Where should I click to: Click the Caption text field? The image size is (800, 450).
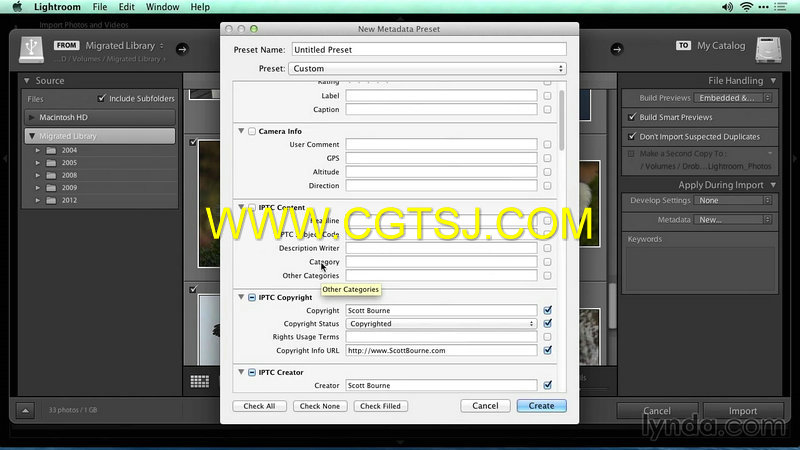tap(441, 109)
